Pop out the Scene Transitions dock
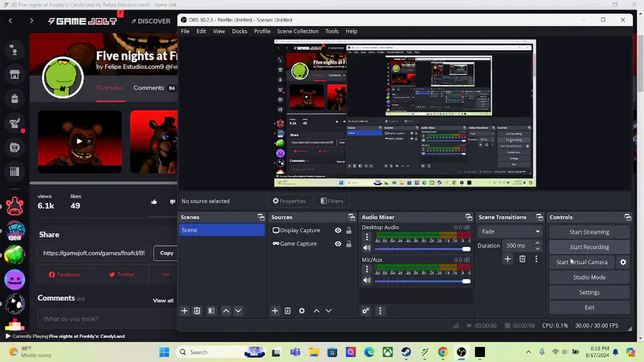This screenshot has height=362, width=644. 540,217
